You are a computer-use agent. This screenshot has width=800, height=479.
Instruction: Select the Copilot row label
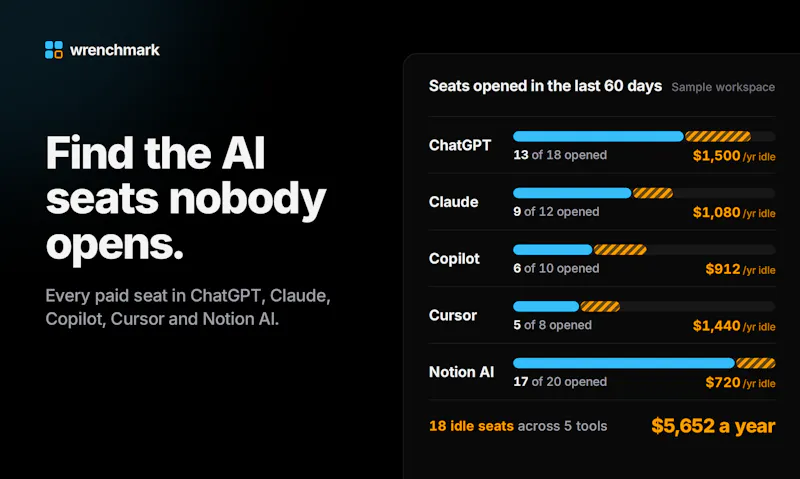454,259
